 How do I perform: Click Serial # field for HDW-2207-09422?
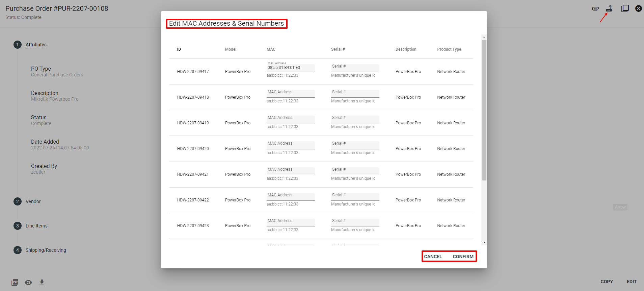pyautogui.click(x=355, y=197)
